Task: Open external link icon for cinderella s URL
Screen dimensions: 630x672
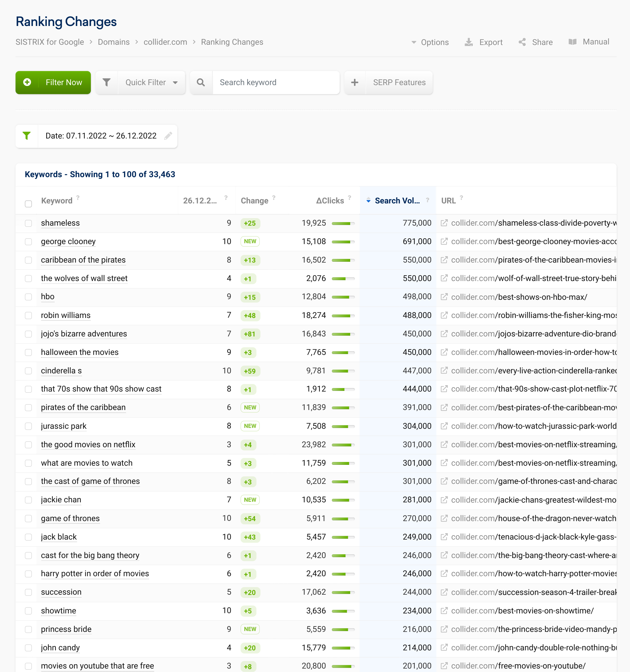Action: pyautogui.click(x=445, y=370)
